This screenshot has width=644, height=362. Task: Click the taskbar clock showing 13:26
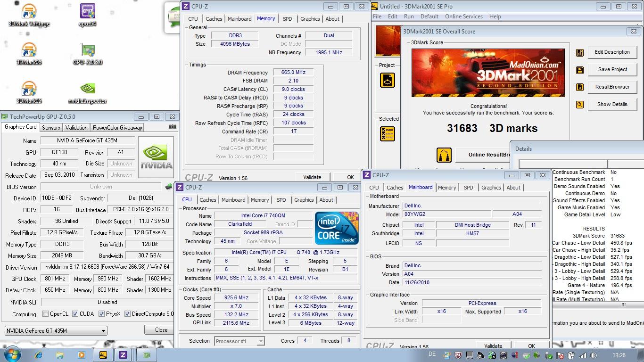[x=619, y=355]
